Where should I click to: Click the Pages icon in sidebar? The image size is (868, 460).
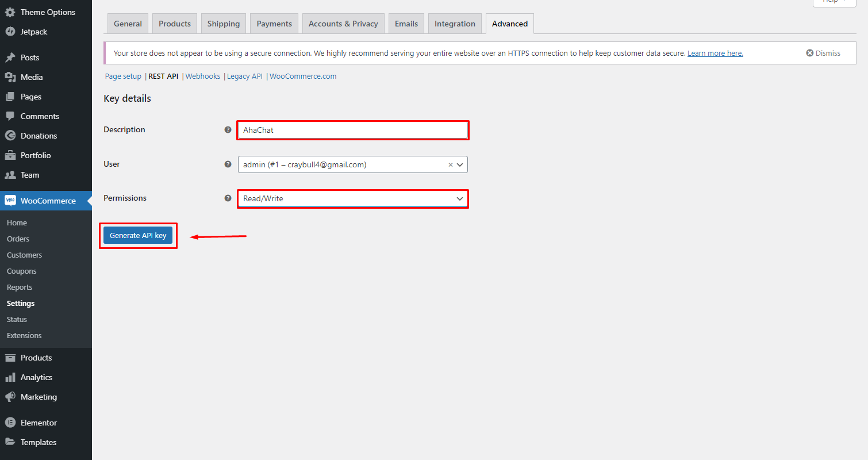click(x=10, y=97)
